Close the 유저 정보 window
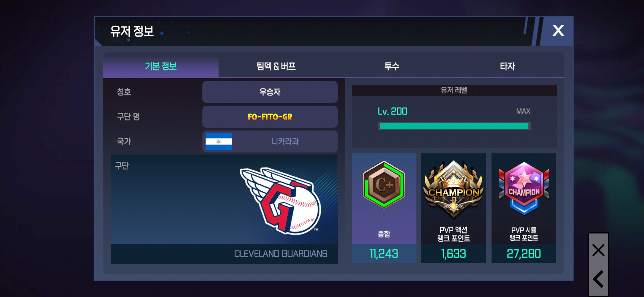This screenshot has width=644, height=297. [558, 31]
